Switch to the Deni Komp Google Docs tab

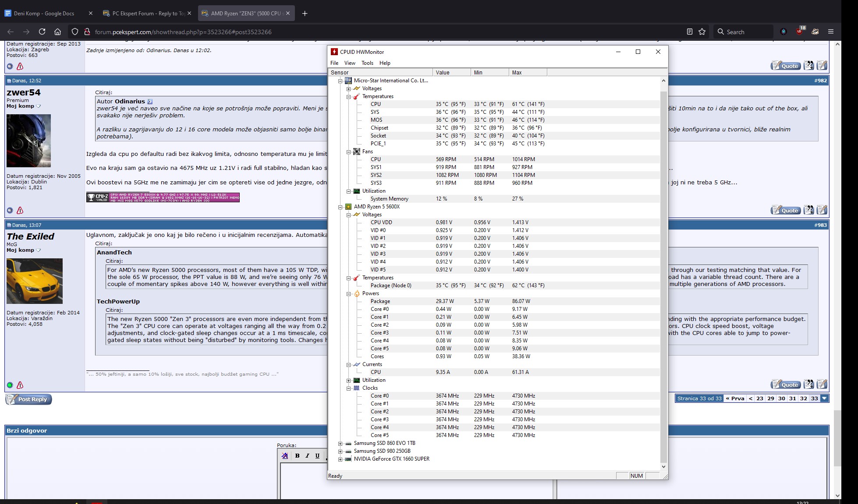pyautogui.click(x=44, y=13)
